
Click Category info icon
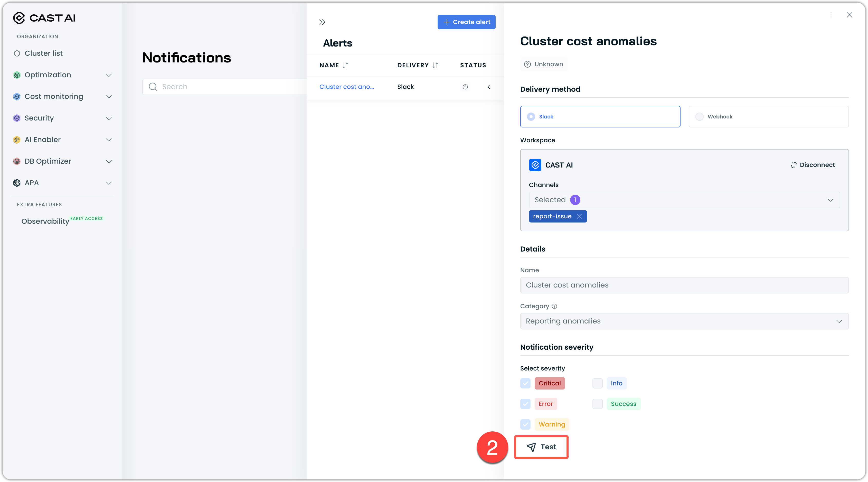pyautogui.click(x=555, y=306)
